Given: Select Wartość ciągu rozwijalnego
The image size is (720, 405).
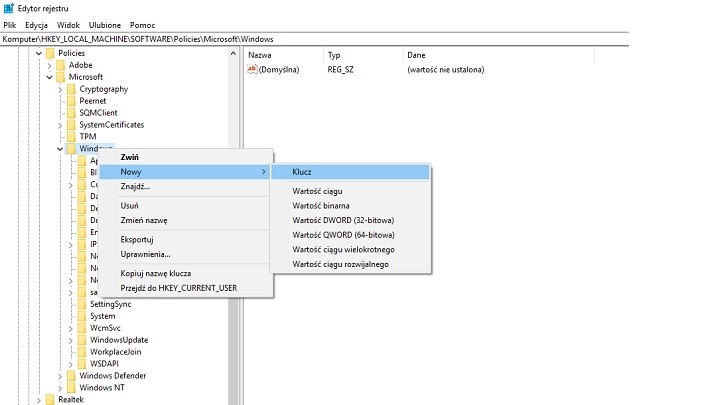Looking at the screenshot, I should pyautogui.click(x=350, y=264).
